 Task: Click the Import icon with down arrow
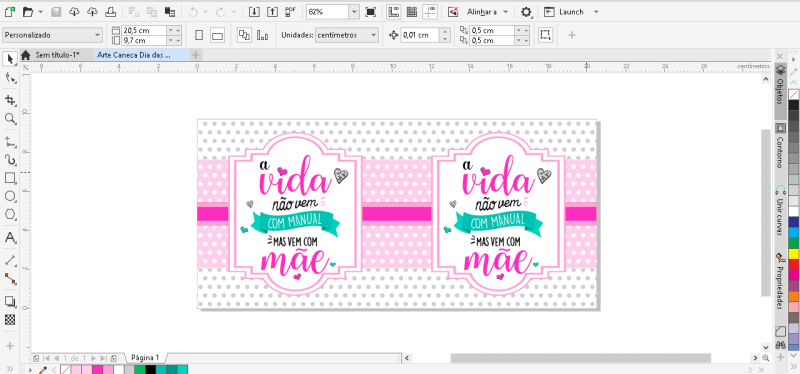(x=254, y=12)
